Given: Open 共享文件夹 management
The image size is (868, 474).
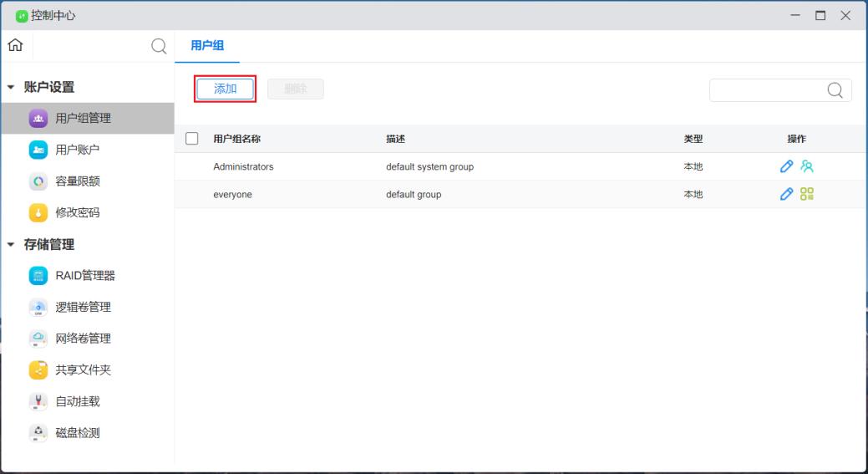Looking at the screenshot, I should tap(83, 370).
